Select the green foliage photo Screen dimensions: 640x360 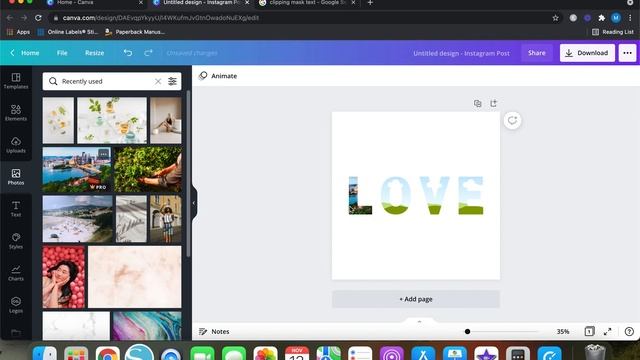click(148, 169)
